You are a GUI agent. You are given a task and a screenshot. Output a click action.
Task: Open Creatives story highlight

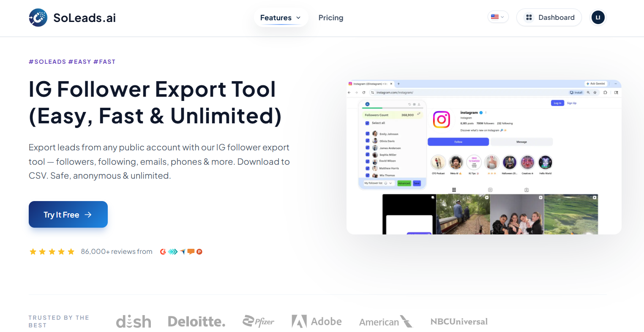coord(527,162)
